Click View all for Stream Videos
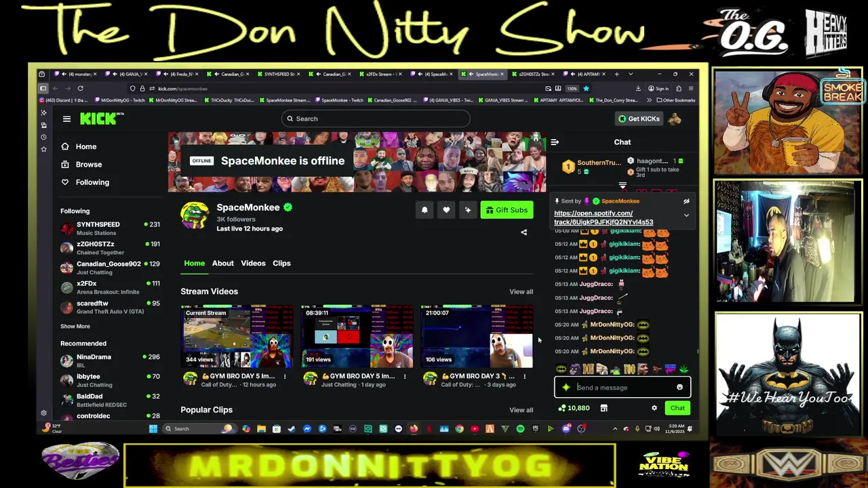This screenshot has width=868, height=488. point(521,291)
